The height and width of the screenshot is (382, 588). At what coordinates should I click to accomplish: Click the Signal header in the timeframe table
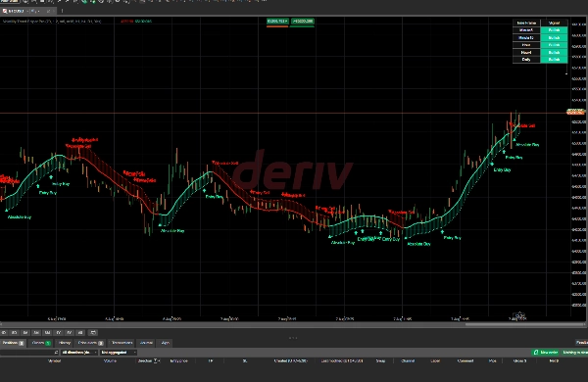tap(555, 23)
